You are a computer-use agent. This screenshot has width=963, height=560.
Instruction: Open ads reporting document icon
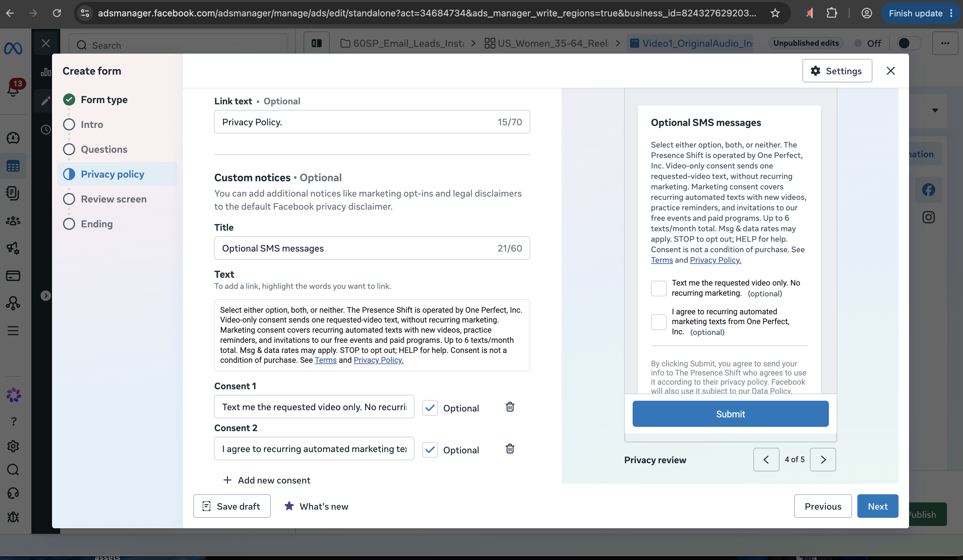tap(13, 193)
